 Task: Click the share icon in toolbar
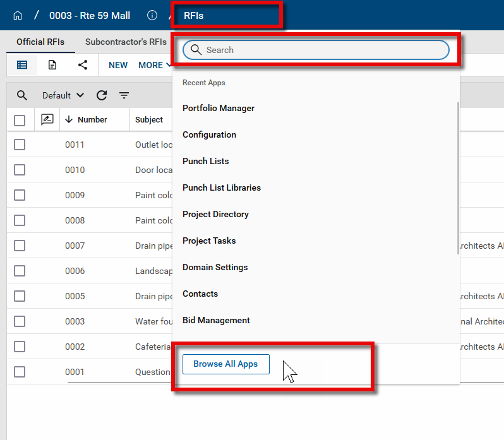[x=83, y=65]
